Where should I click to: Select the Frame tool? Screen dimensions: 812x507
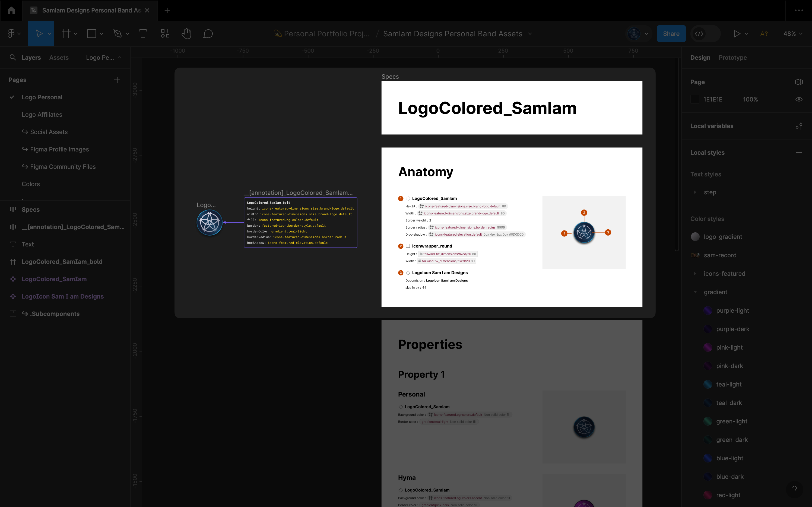pos(66,34)
